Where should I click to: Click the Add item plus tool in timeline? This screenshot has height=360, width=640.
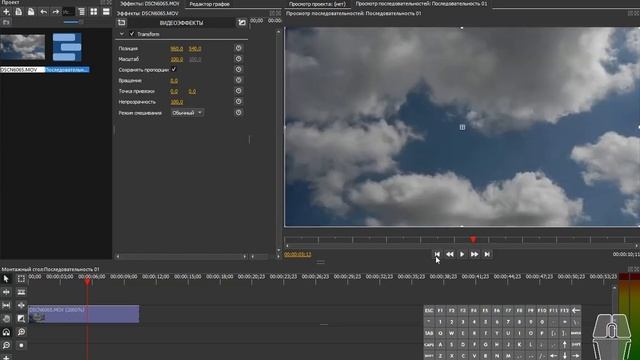pos(6,357)
